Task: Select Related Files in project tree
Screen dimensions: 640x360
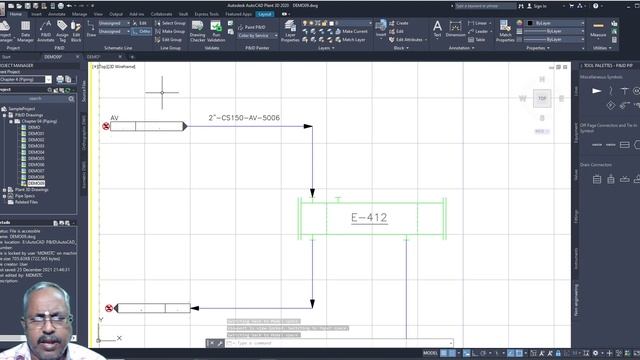Action: pos(26,202)
